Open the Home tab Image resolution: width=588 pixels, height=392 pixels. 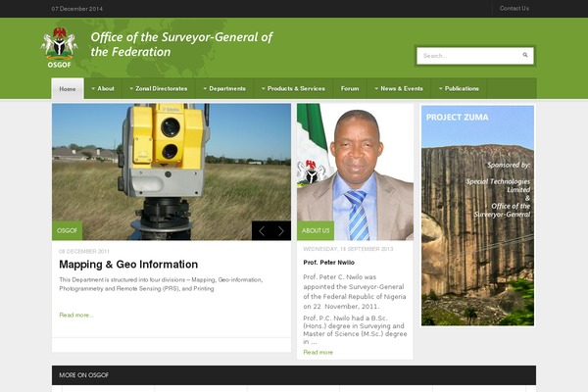[x=68, y=89]
